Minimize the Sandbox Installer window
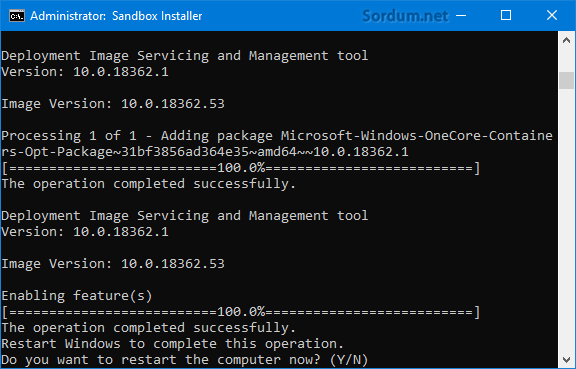This screenshot has width=576, height=369. click(x=461, y=16)
